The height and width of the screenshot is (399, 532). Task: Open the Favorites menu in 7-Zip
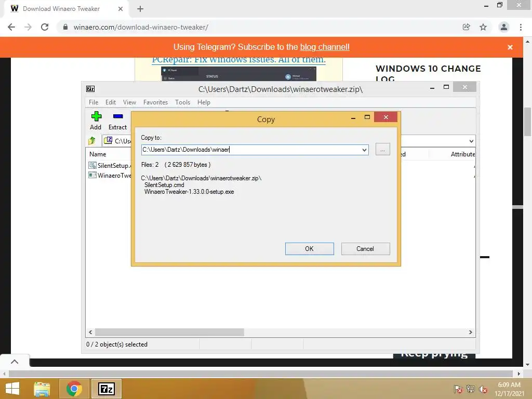click(x=155, y=102)
